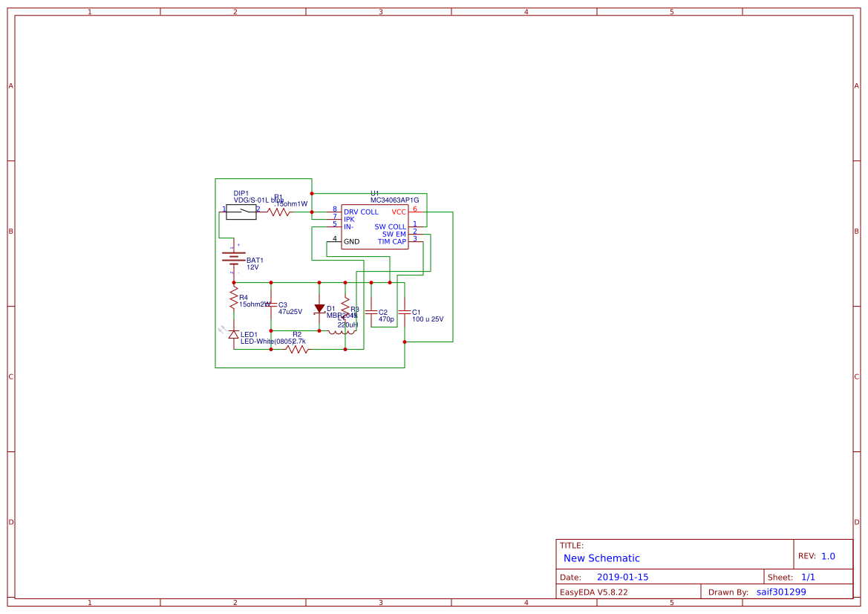The image size is (868, 614).
Task: Select the GND pin label on U1
Action: (x=351, y=241)
